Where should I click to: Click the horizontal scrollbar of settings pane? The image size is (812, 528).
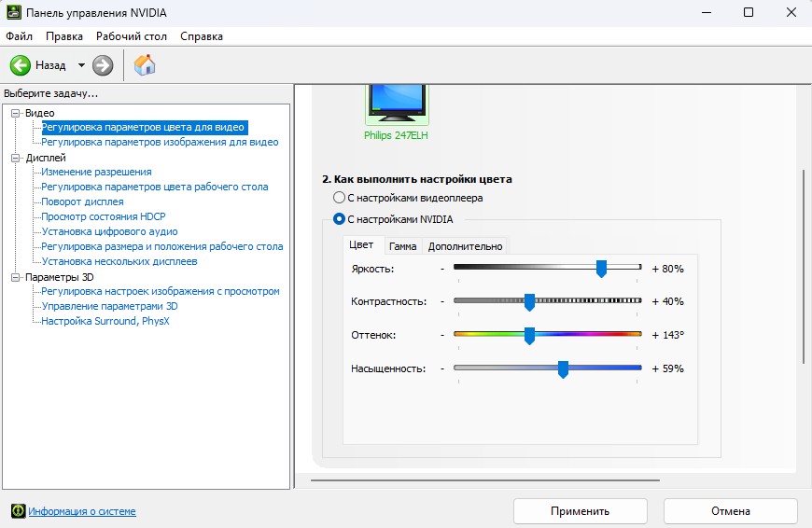[485, 480]
